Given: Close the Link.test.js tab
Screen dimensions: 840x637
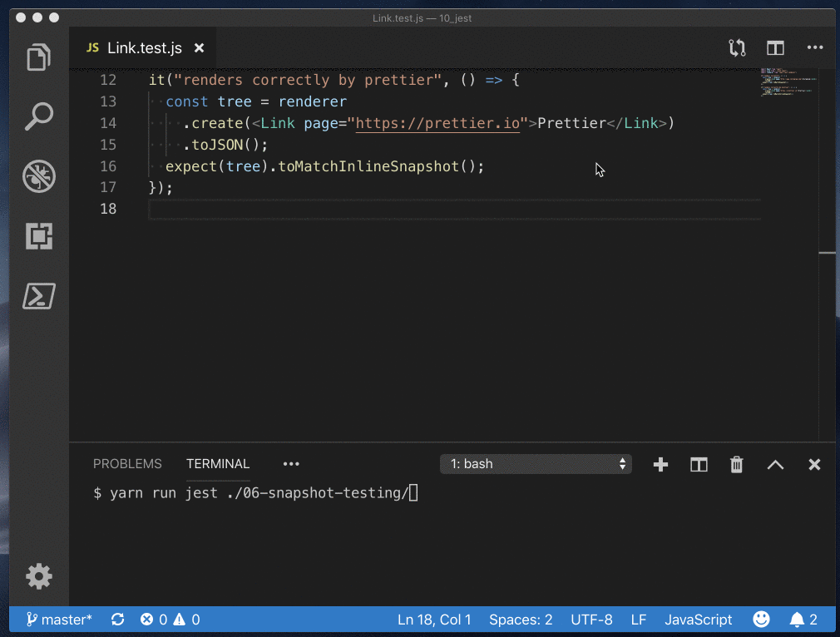Looking at the screenshot, I should (x=199, y=48).
